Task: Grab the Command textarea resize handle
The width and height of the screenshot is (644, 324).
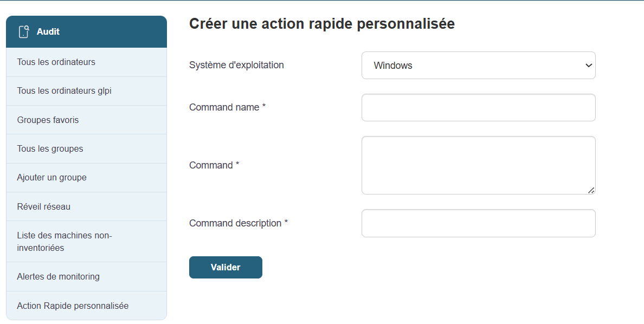Action: [591, 190]
